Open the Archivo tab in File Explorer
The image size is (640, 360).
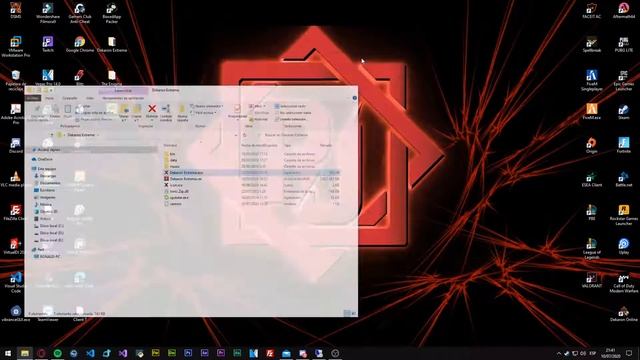point(33,98)
